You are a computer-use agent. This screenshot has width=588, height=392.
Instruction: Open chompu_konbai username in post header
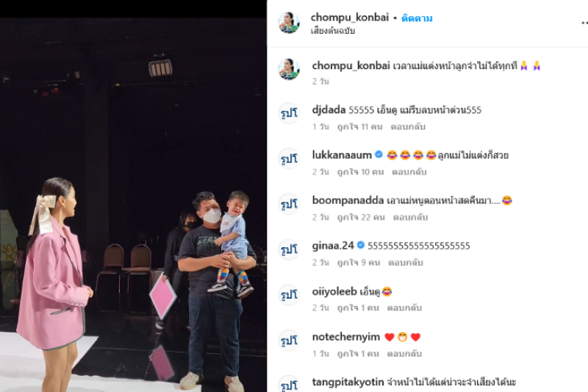pos(350,17)
